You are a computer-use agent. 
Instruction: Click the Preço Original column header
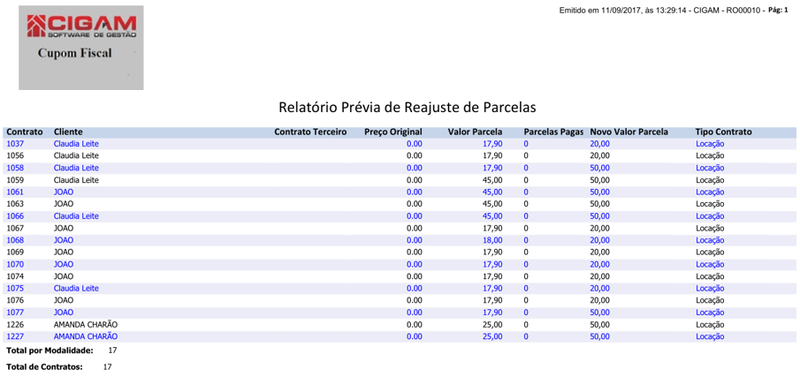[x=393, y=132]
